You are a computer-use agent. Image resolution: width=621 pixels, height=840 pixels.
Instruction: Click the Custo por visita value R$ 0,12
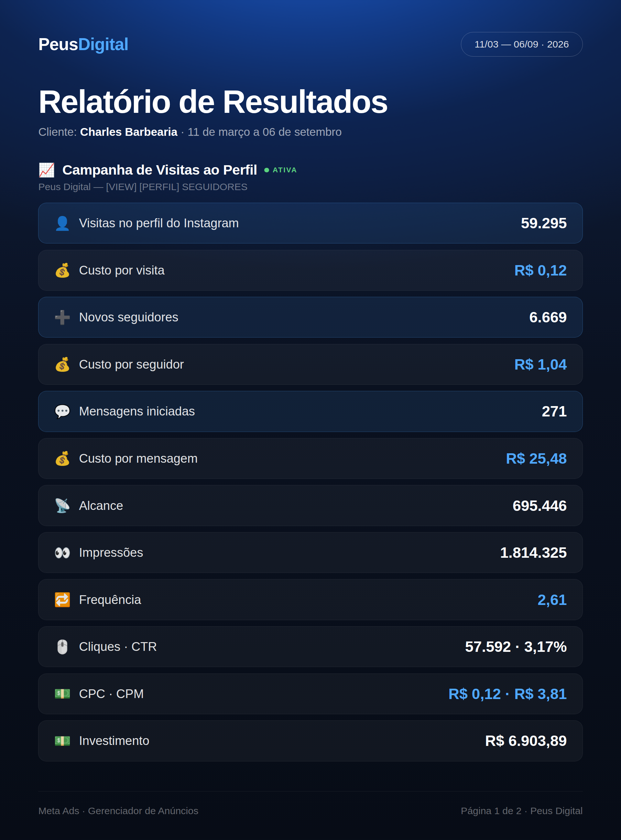tap(540, 271)
